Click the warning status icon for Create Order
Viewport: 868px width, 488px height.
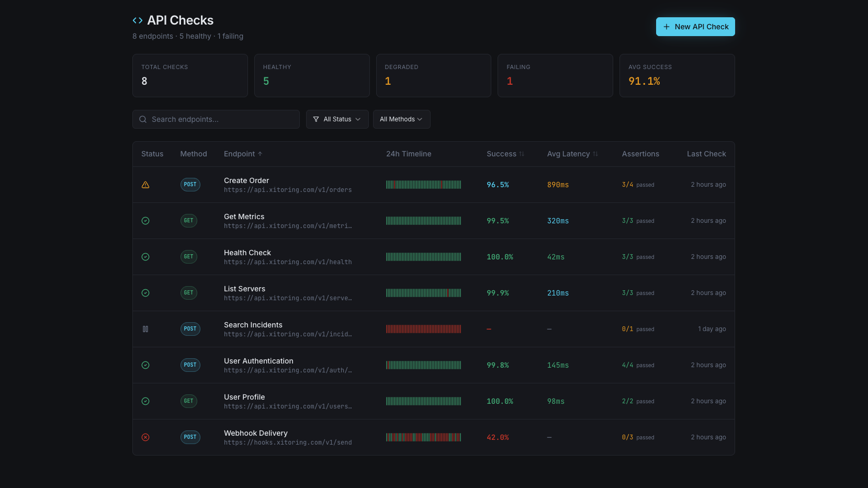pos(145,185)
